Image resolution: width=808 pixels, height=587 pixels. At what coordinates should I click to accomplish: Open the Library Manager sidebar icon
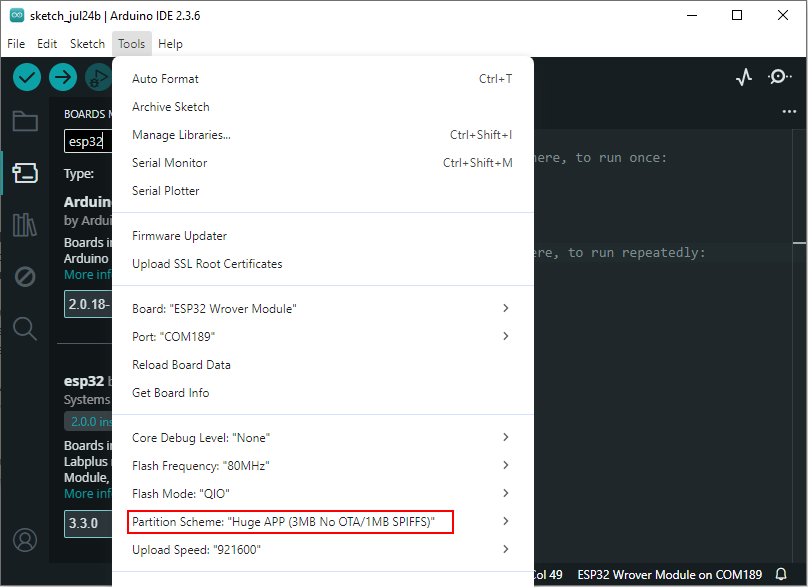coord(25,225)
